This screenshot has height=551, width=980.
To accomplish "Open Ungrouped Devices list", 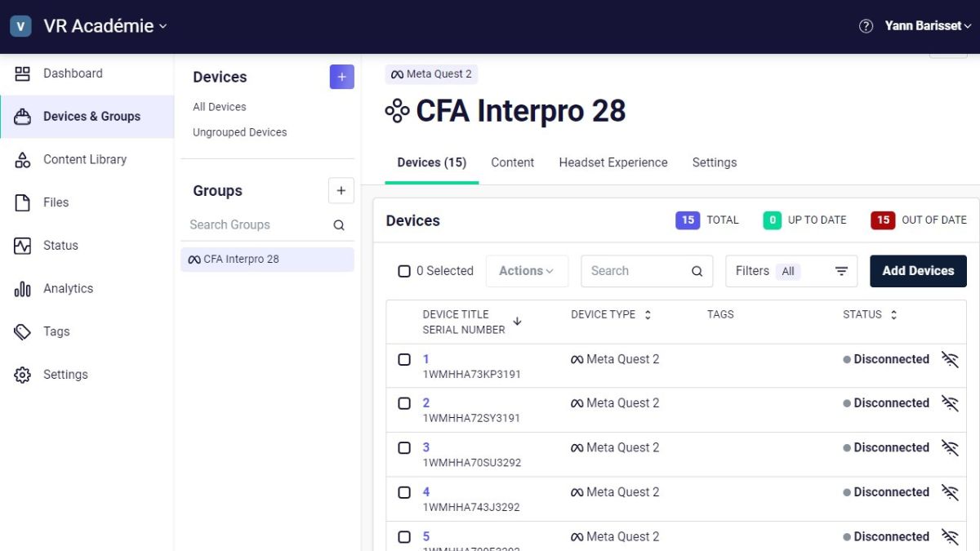I will 240,132.
